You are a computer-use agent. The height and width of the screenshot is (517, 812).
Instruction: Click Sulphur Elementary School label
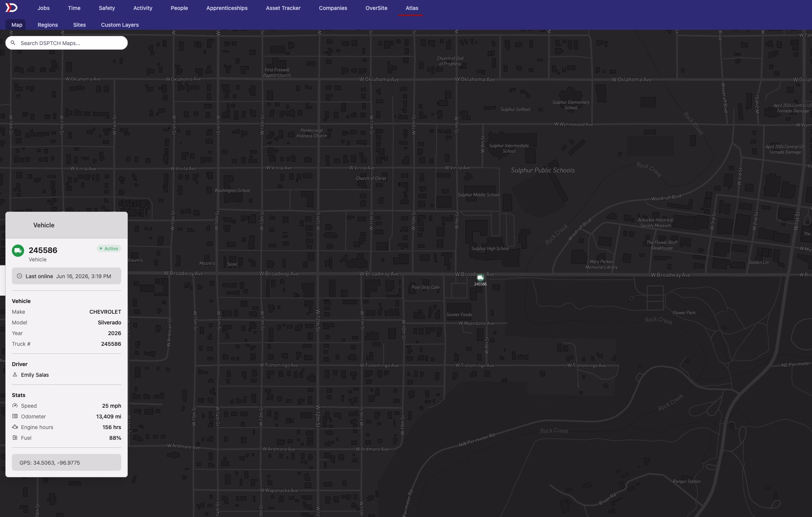click(571, 105)
